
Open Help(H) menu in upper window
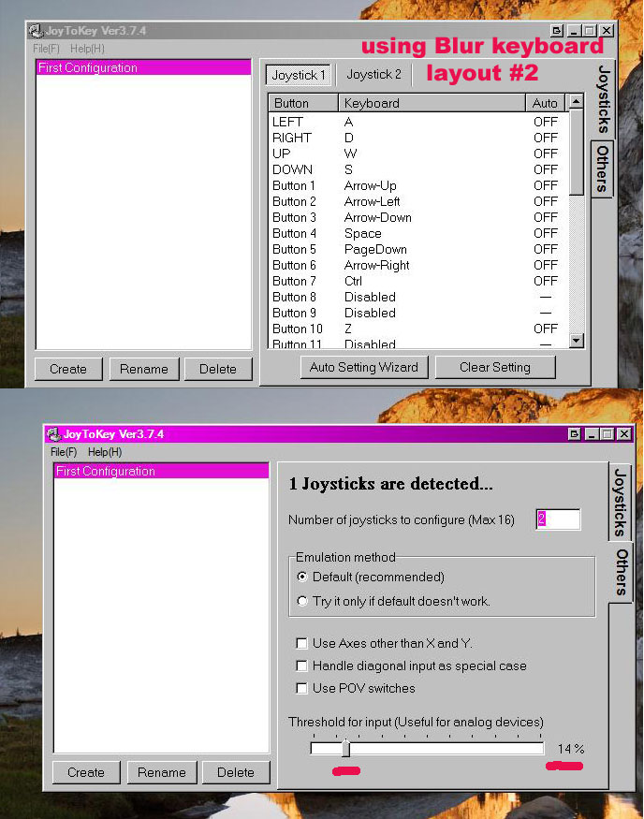(x=87, y=49)
